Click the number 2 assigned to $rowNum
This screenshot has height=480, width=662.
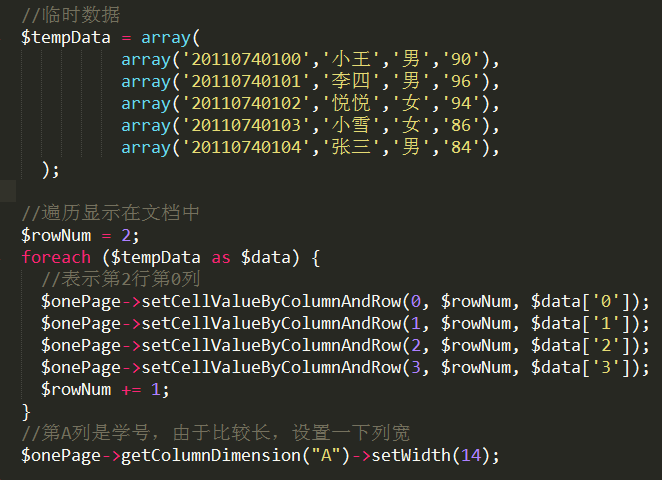point(126,235)
